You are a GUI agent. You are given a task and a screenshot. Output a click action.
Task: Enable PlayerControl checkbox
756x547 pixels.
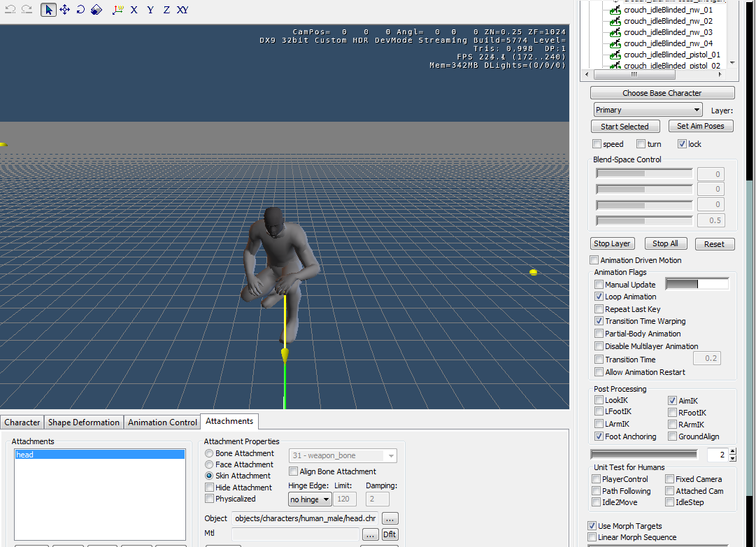pyautogui.click(x=597, y=479)
